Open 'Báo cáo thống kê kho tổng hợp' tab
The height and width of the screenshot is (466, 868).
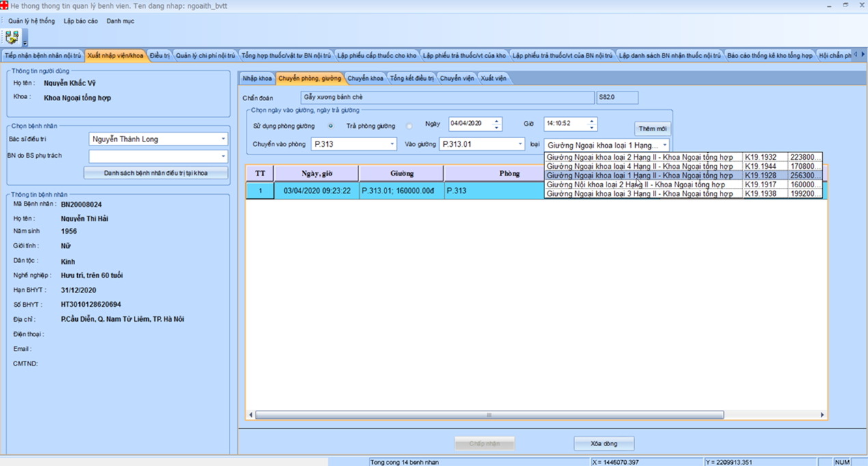pyautogui.click(x=770, y=55)
